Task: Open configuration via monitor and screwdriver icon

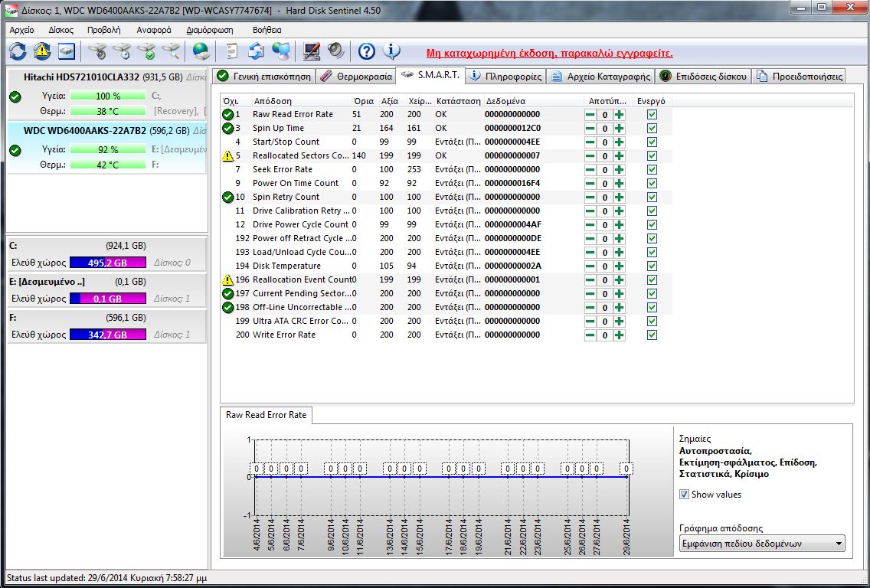Action: coord(312,51)
